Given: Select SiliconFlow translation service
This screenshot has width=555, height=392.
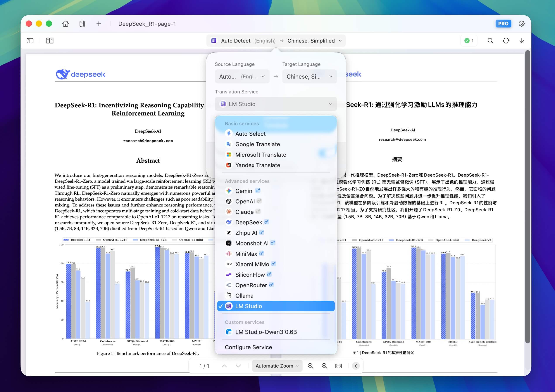Looking at the screenshot, I should coord(276,275).
